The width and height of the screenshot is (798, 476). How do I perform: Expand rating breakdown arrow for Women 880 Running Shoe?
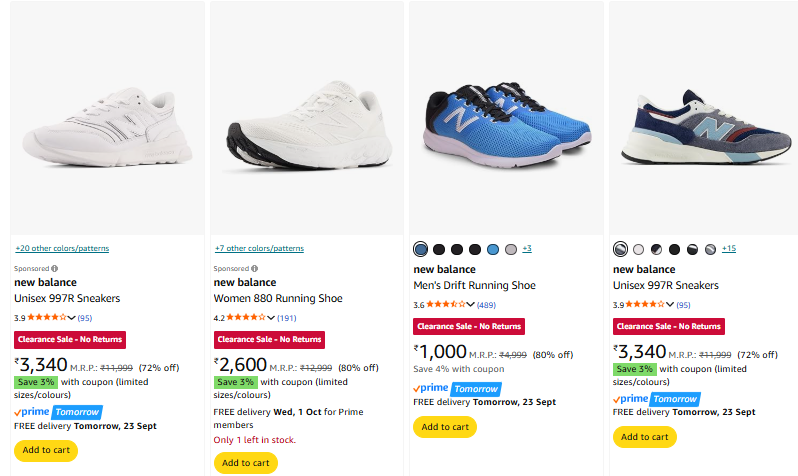pyautogui.click(x=271, y=318)
